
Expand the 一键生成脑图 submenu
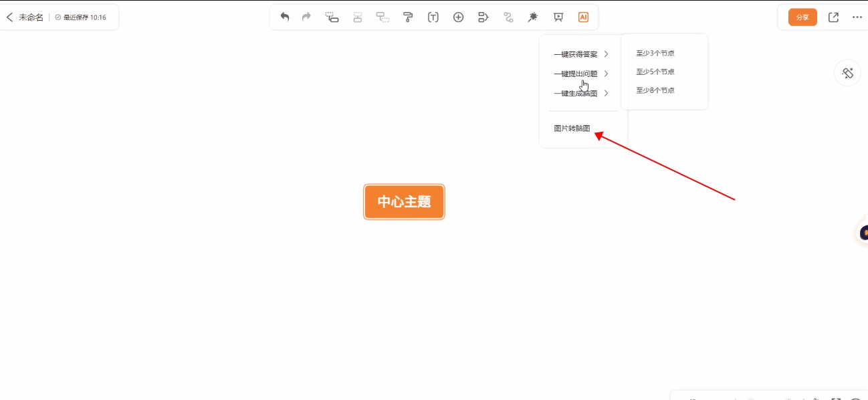pos(580,94)
